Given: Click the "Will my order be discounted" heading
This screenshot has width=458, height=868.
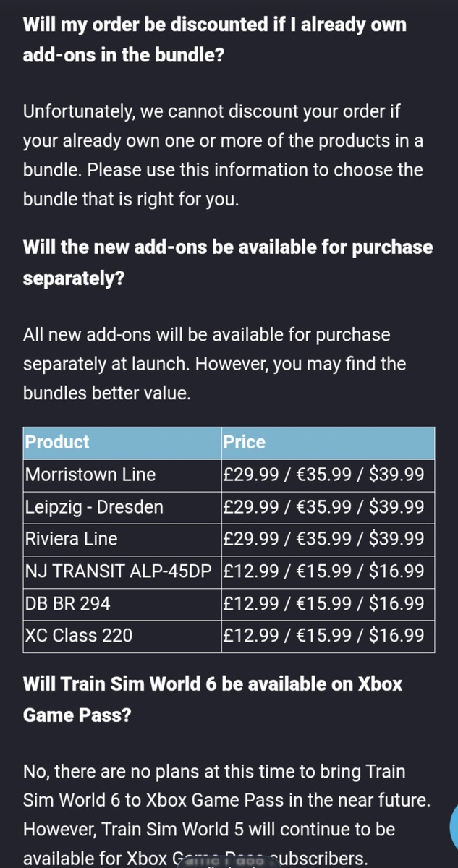Looking at the screenshot, I should pyautogui.click(x=214, y=40).
